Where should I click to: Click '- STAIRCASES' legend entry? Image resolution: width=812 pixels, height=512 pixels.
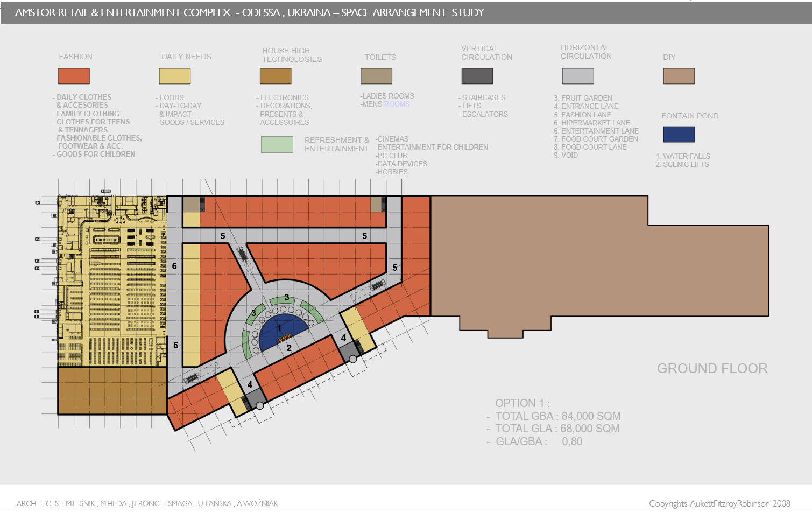[x=482, y=97]
